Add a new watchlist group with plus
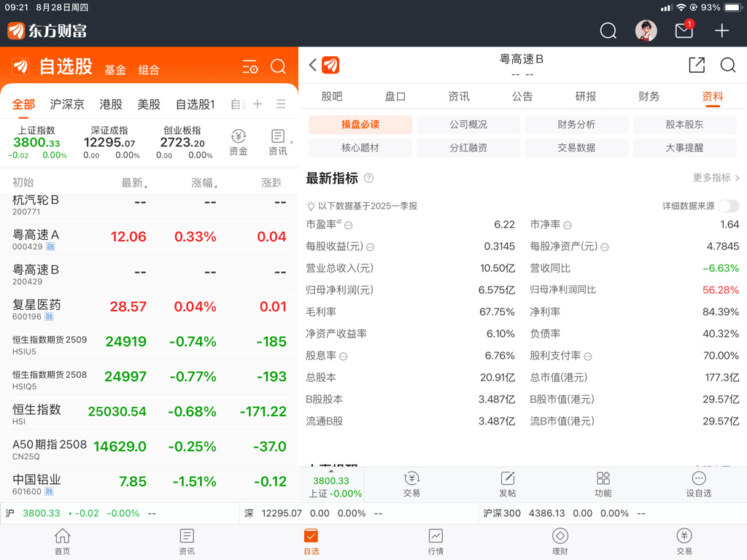Screen dimensions: 747x560 258,104
